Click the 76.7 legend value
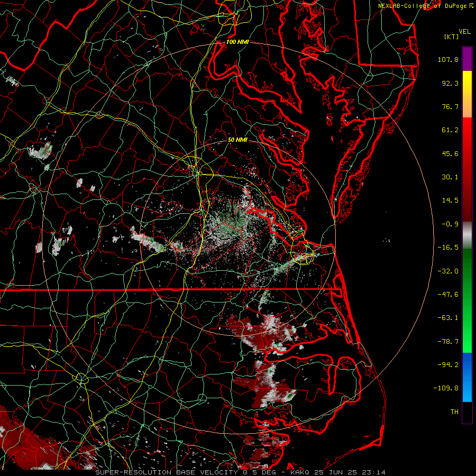476x476 pixels. pos(450,106)
